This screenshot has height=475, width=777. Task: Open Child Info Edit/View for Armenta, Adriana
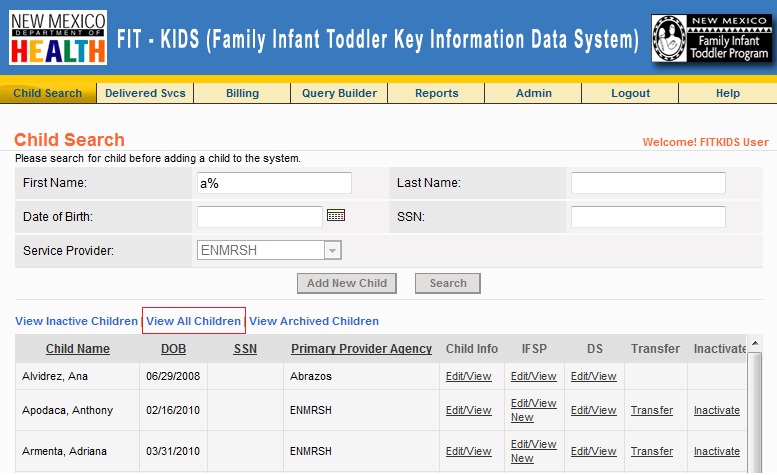click(x=468, y=452)
